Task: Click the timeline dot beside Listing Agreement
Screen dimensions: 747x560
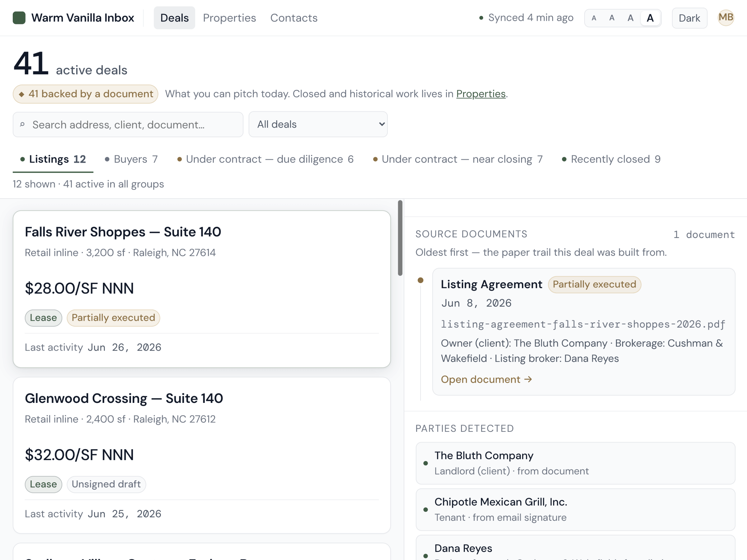Action: click(x=420, y=280)
